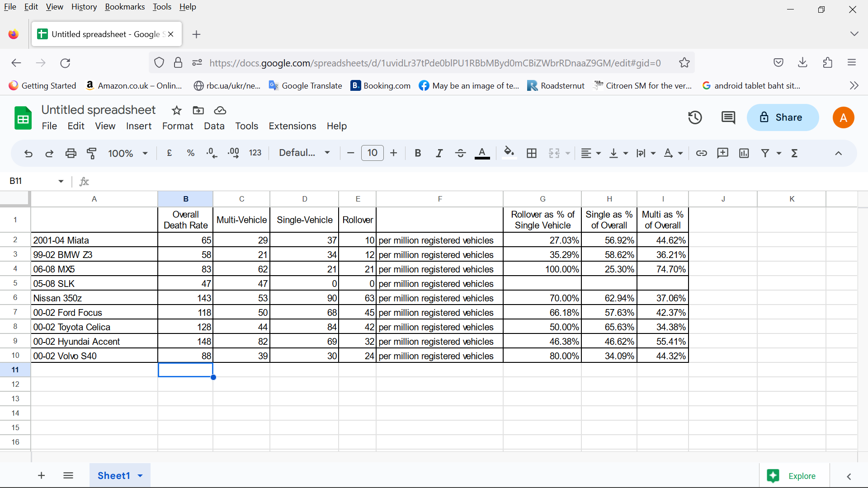Click the Redo arrow in toolbar
The height and width of the screenshot is (488, 868).
[49, 154]
